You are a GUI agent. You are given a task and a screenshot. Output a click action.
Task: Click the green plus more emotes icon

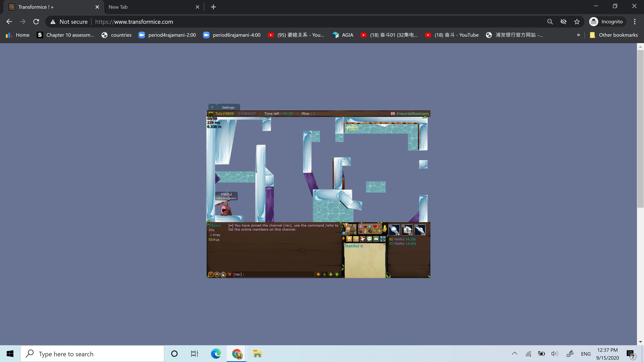[x=380, y=231]
